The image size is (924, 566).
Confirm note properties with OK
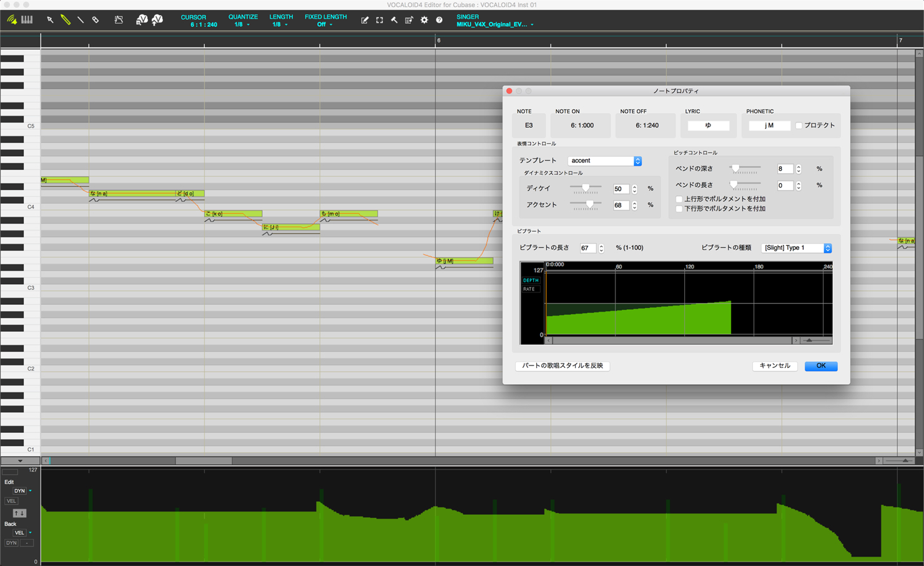(821, 366)
